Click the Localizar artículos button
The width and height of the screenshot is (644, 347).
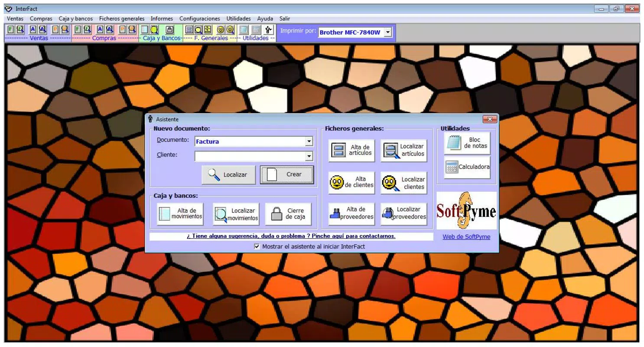[x=404, y=151]
